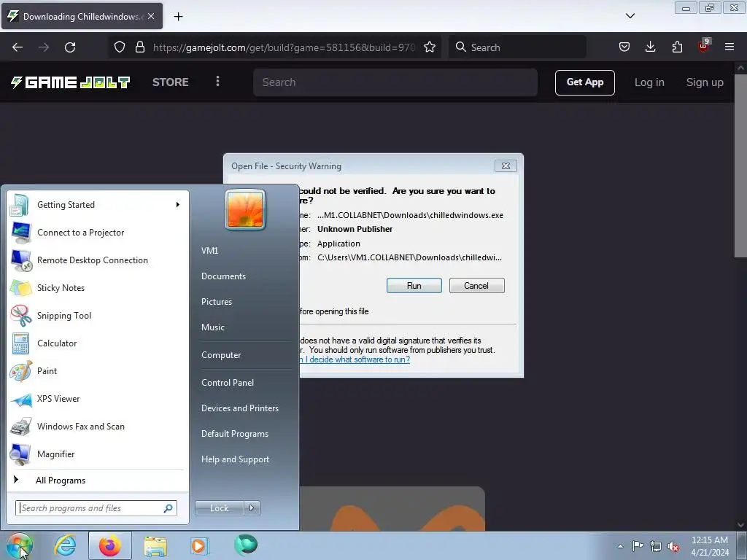Open the Firefox downloads arrow icon

click(650, 47)
